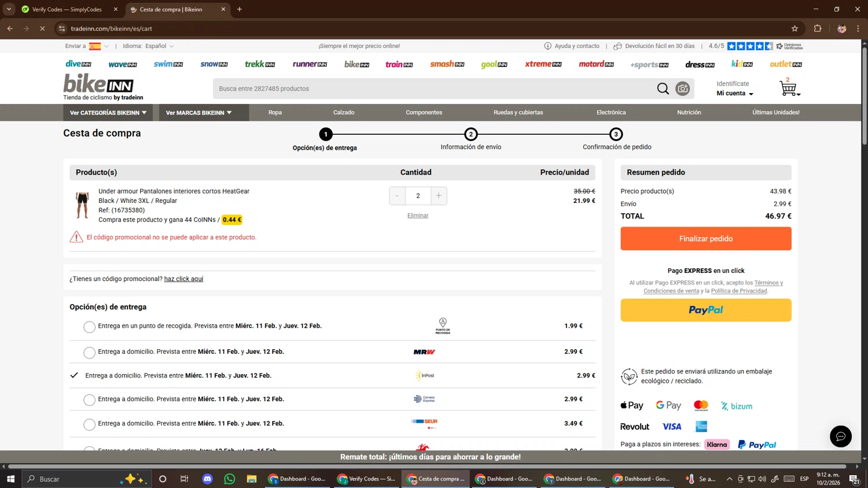Open image search camera icon
Image resolution: width=868 pixels, height=488 pixels.
(x=683, y=88)
